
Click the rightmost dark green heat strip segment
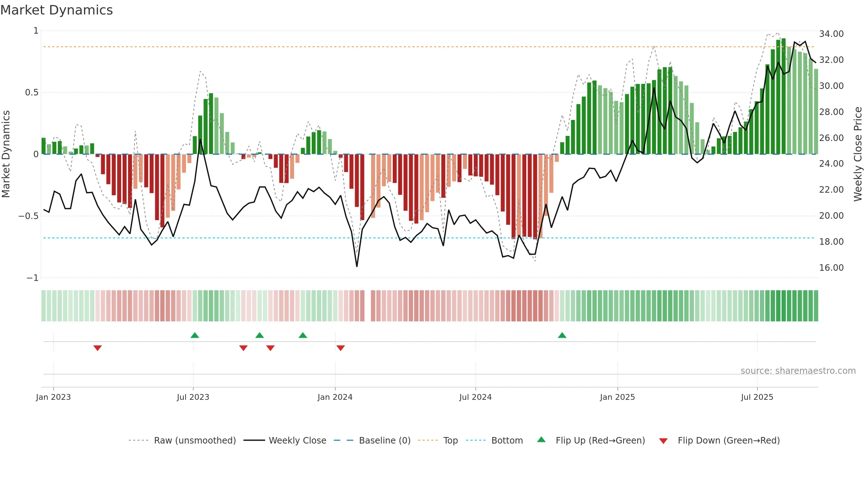[x=816, y=306]
